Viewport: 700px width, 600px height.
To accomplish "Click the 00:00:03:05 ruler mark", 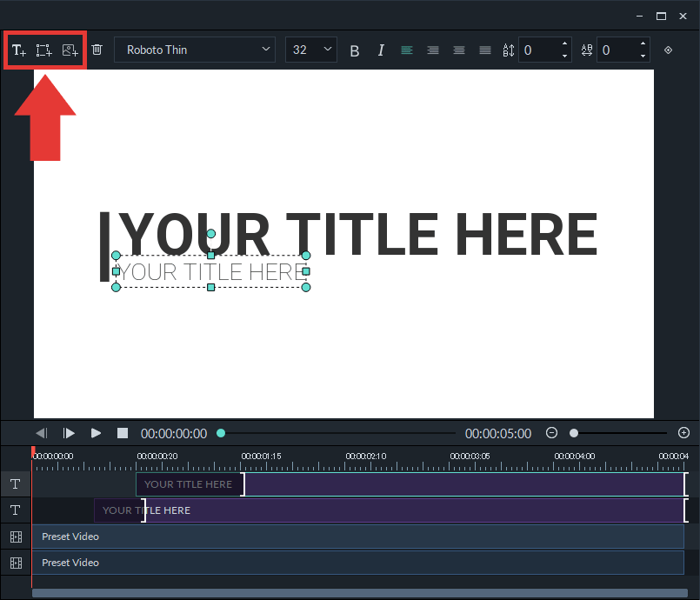I will (x=470, y=457).
